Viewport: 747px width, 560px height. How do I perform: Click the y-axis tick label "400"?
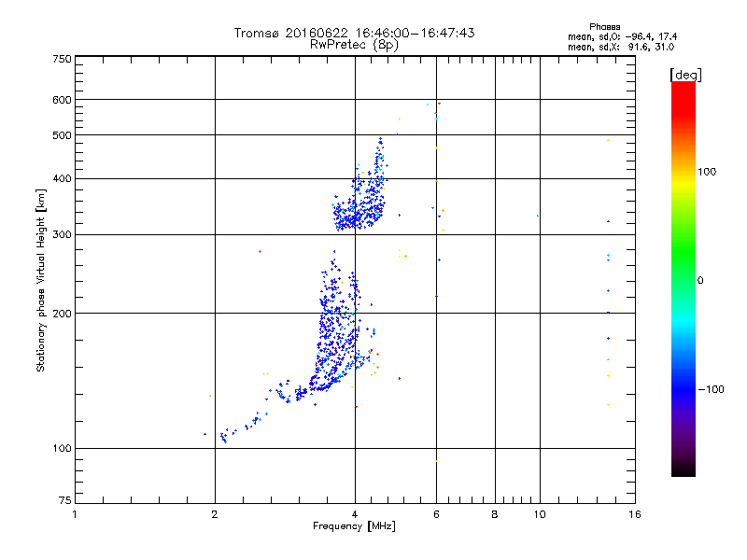point(62,178)
